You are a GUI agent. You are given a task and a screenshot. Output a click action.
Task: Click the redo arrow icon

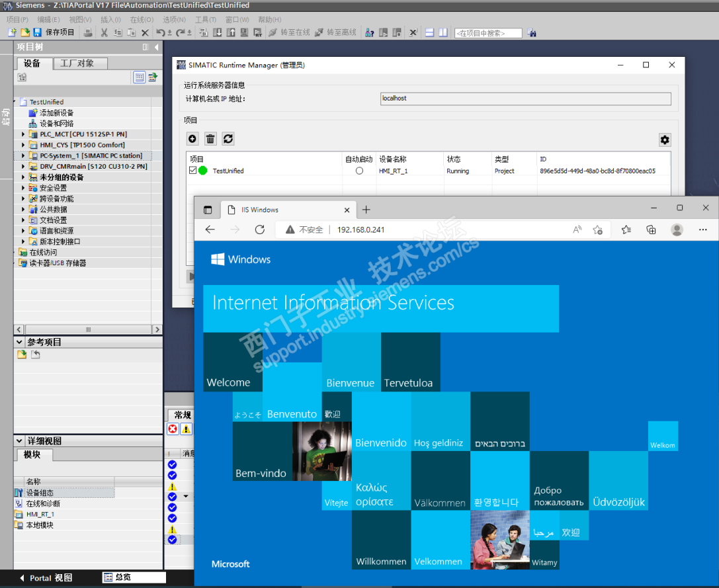coord(180,32)
